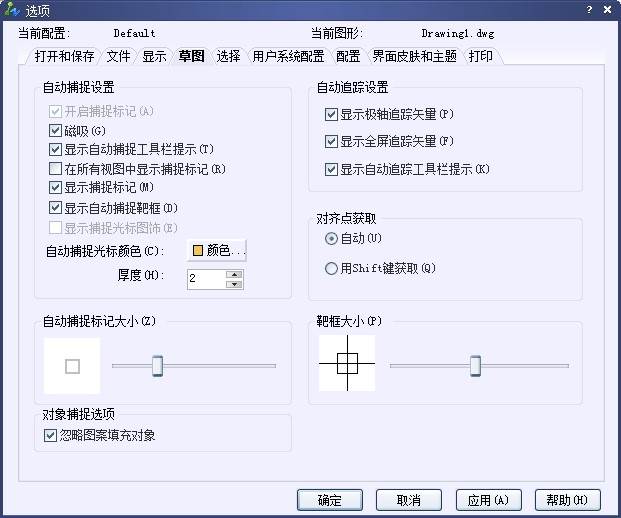Image resolution: width=621 pixels, height=518 pixels.
Task: Click the 应用(A) button
Action: [489, 500]
